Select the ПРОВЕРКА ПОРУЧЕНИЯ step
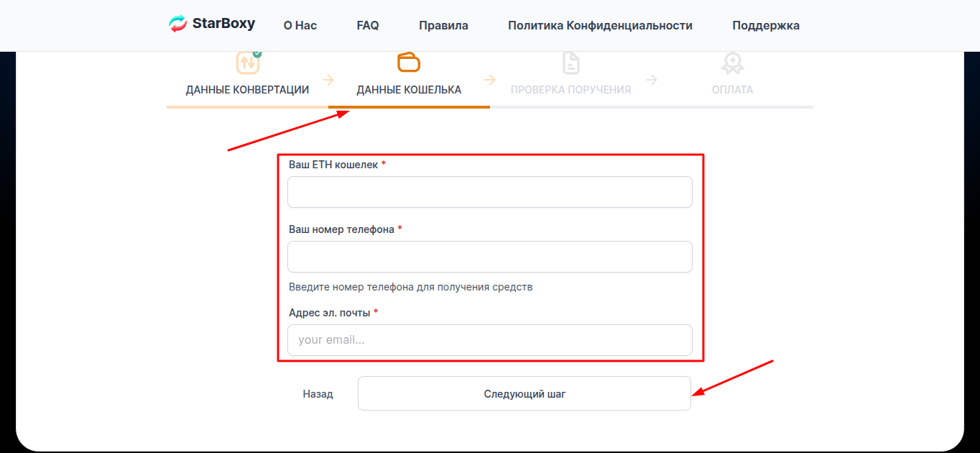 [x=570, y=90]
